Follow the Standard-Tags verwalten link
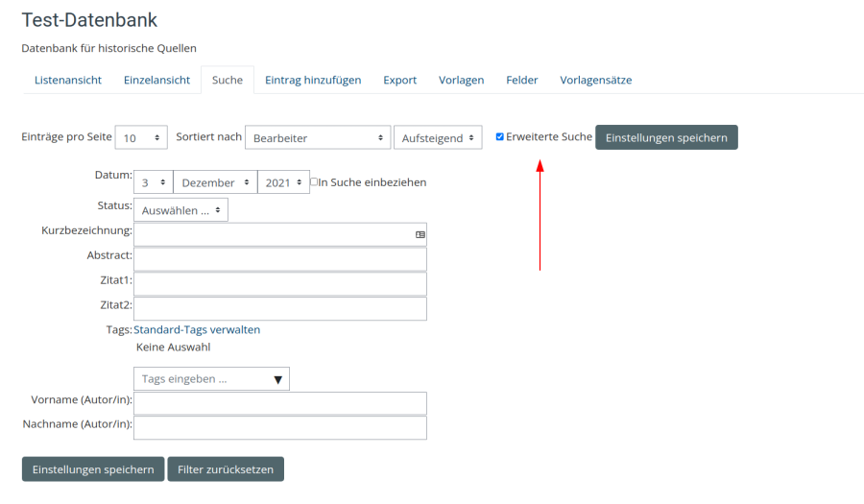Screen dimensions: 864x504 (197, 329)
